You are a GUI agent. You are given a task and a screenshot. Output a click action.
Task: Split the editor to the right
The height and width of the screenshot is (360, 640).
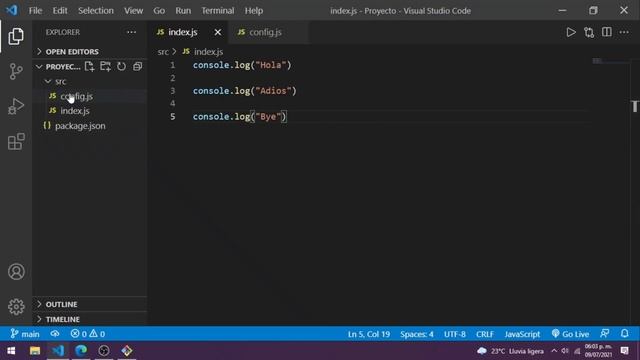[x=607, y=32]
